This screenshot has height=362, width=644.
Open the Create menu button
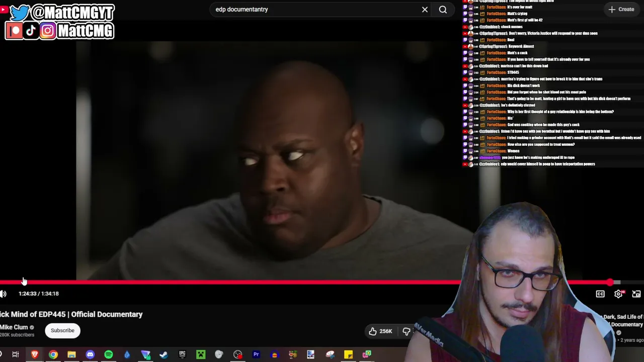click(621, 9)
